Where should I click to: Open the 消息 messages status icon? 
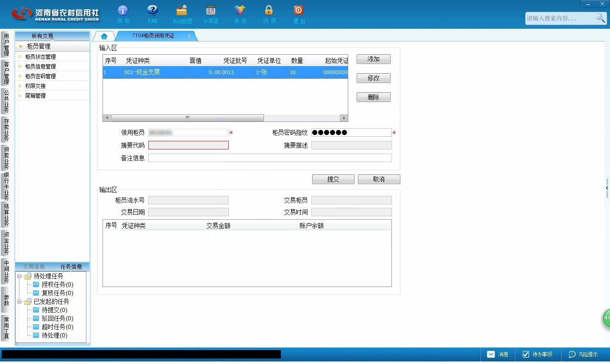[497, 354]
